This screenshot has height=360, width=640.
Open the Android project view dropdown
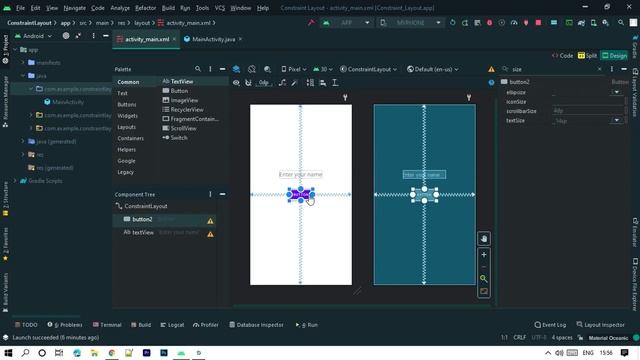coord(34,36)
